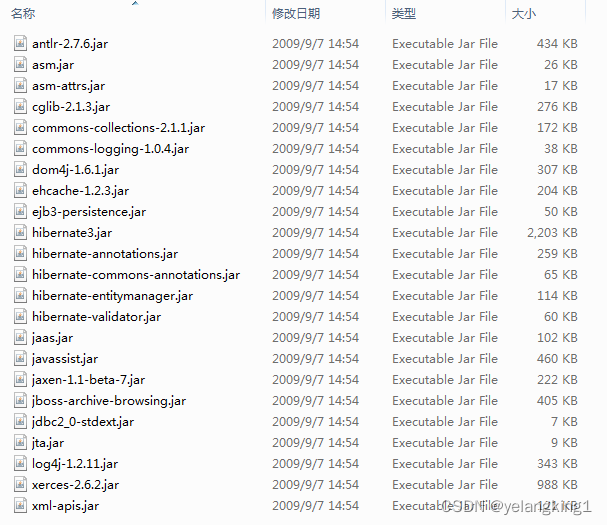Select the dom4j-1.6.1.jar file icon

(20, 169)
